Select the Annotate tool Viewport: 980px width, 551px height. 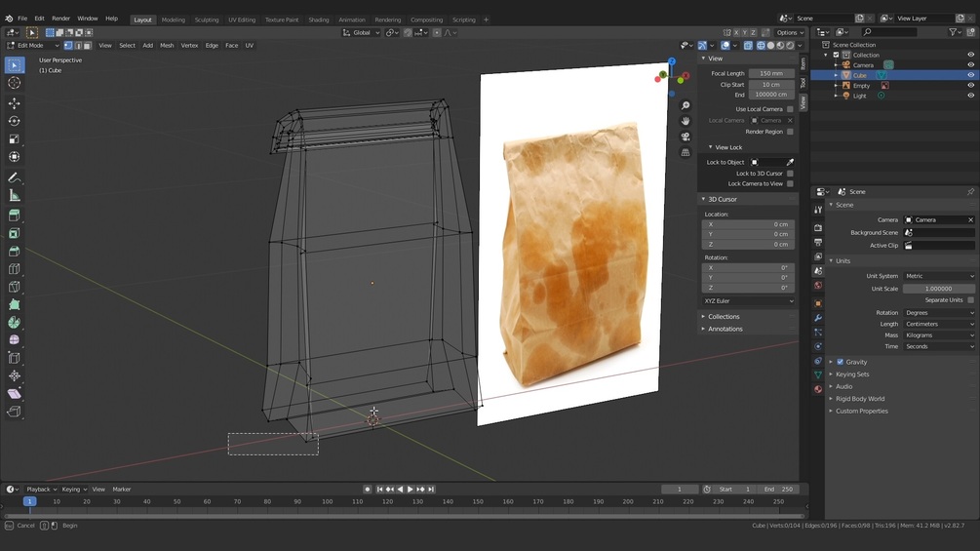(x=14, y=178)
